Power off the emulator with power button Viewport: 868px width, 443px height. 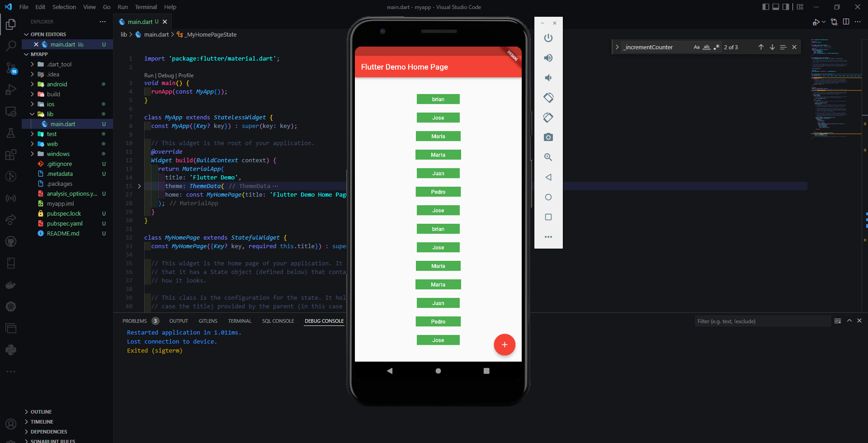(x=548, y=38)
